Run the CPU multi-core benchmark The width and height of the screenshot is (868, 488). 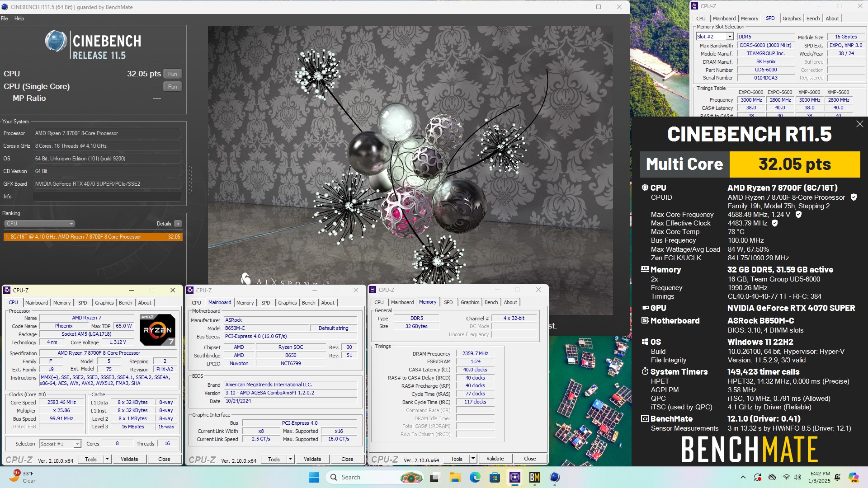pyautogui.click(x=172, y=74)
